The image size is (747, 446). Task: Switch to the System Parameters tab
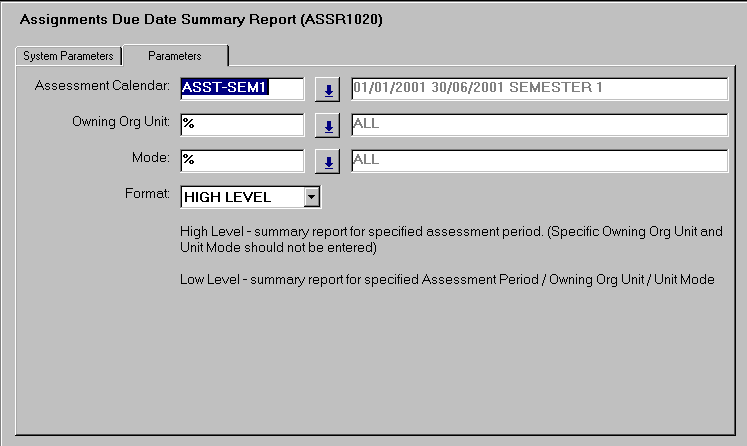coord(68,56)
